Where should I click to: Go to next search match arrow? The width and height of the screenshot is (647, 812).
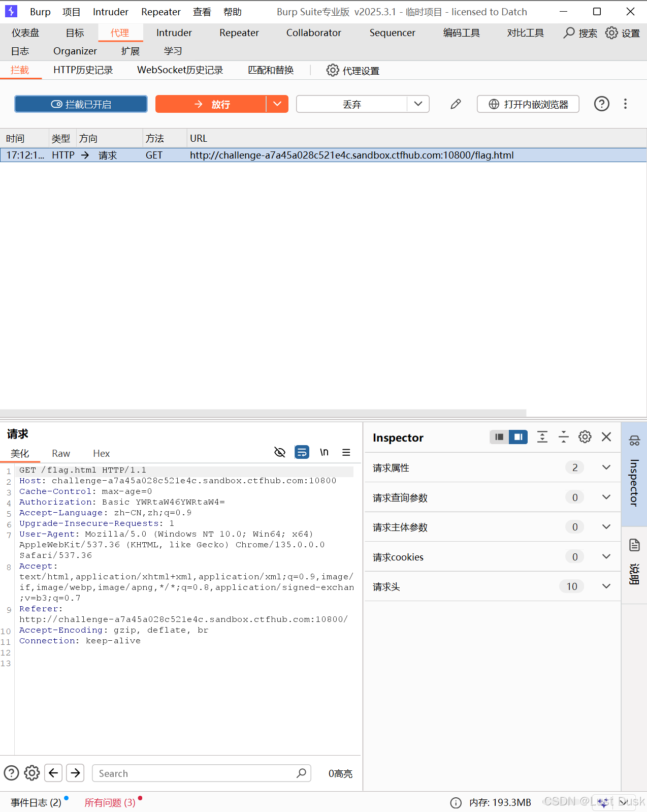tap(75, 773)
